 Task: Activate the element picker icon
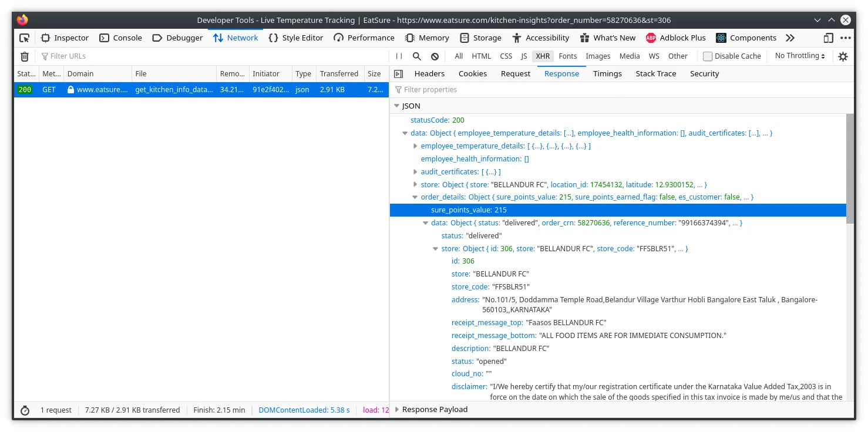tap(24, 38)
